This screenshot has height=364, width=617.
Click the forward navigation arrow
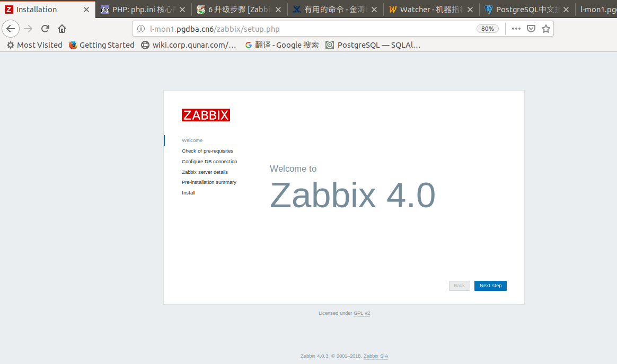(x=28, y=28)
